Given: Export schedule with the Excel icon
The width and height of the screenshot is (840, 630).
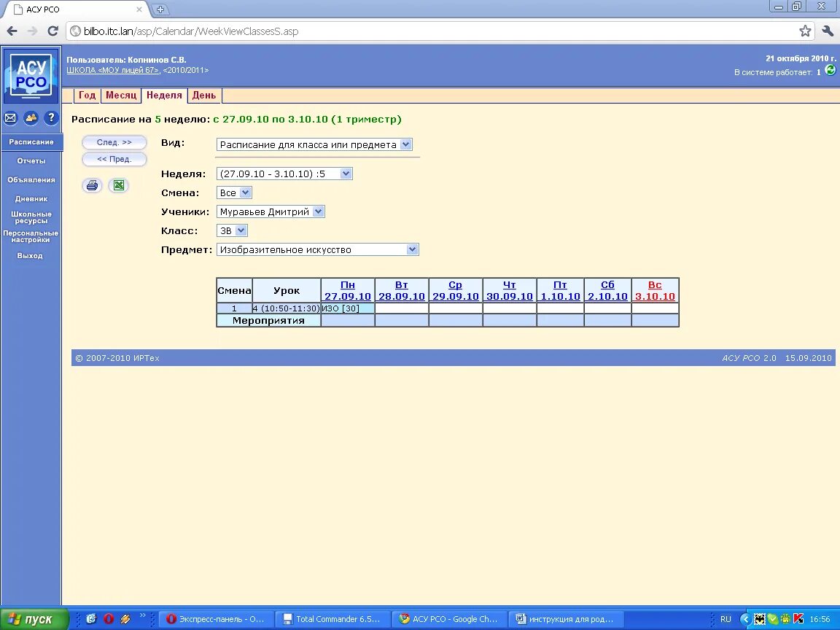Looking at the screenshot, I should tap(118, 185).
